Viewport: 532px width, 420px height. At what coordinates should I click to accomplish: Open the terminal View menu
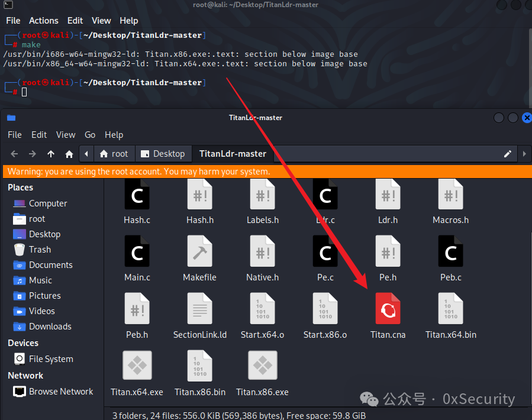101,21
